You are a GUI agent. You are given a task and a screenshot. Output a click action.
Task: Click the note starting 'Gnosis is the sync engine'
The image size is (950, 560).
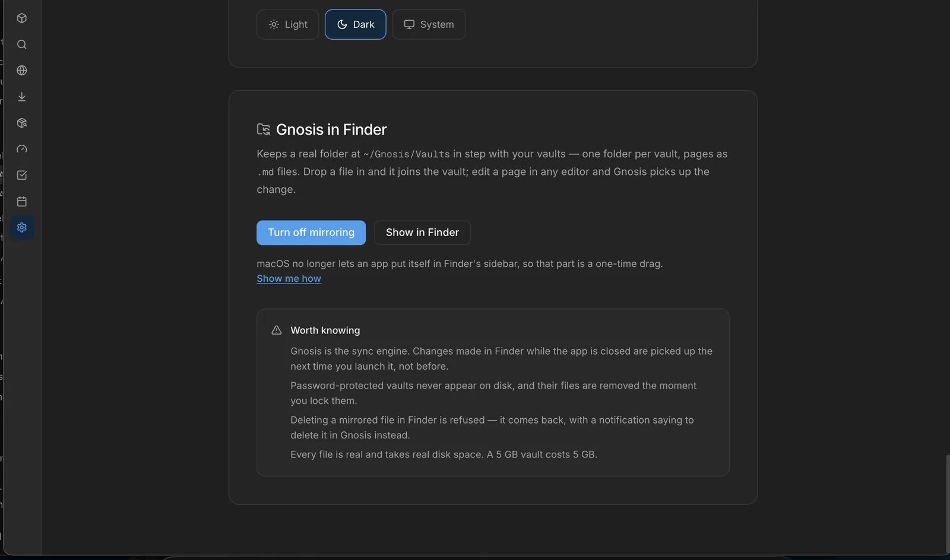point(502,359)
